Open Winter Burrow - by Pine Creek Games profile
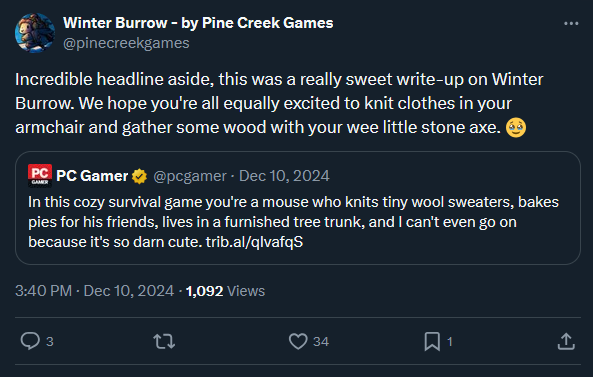This screenshot has height=377, width=593. pos(198,23)
